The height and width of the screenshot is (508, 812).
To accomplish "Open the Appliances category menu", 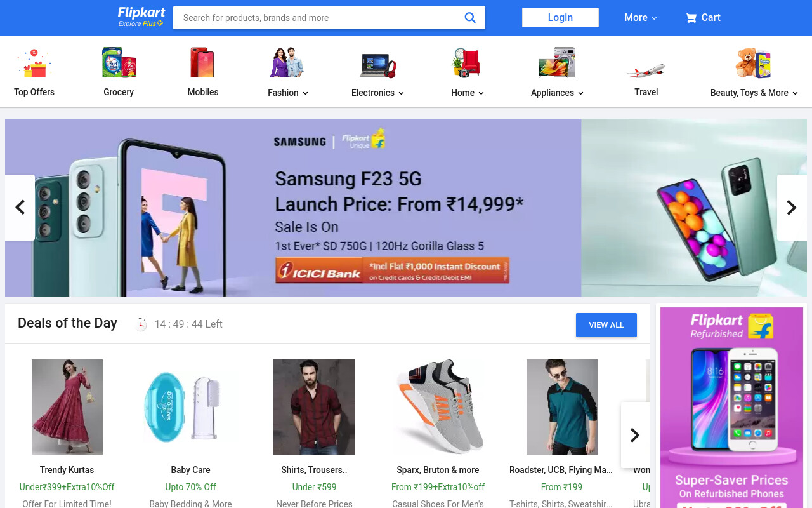I will click(557, 93).
